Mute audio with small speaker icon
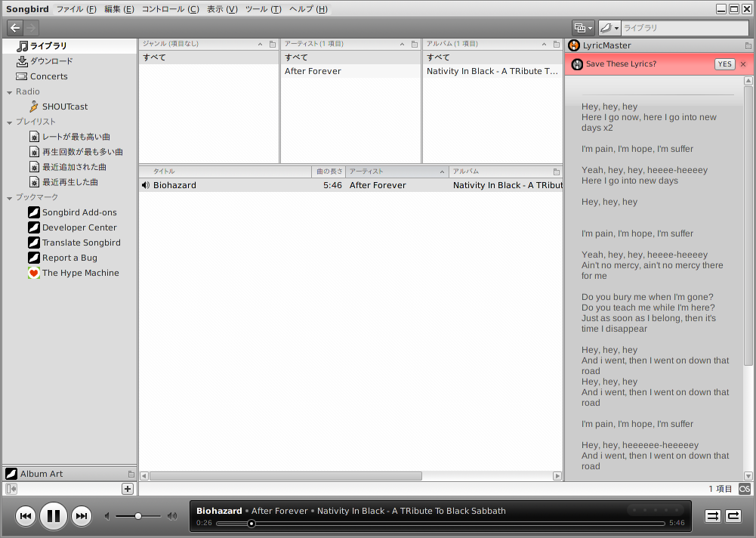This screenshot has height=538, width=756. click(107, 516)
